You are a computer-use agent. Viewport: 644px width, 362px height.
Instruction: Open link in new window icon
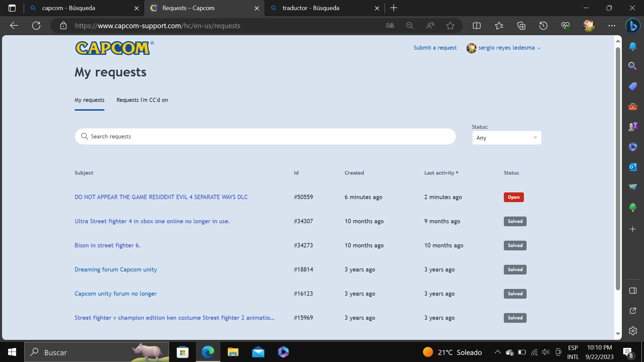tap(633, 311)
